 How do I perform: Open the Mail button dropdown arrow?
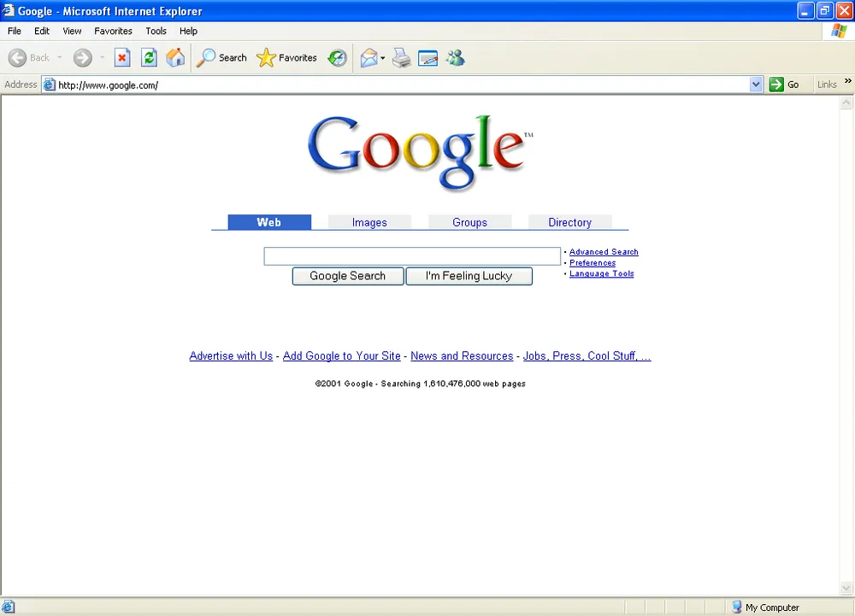click(383, 58)
